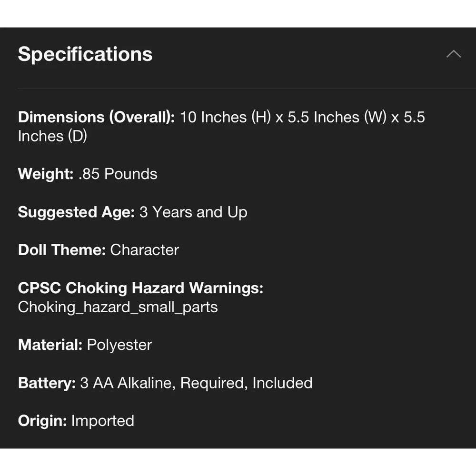Viewport: 476px width, 476px height.
Task: Click the Suggested Age label
Action: (76, 212)
